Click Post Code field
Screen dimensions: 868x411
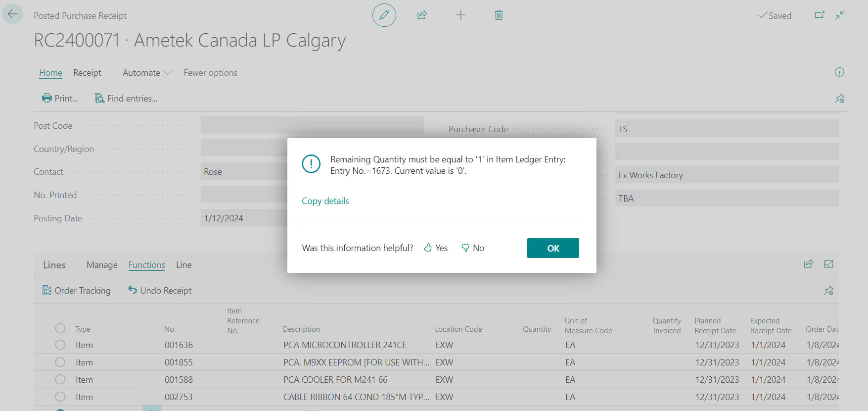pos(312,125)
